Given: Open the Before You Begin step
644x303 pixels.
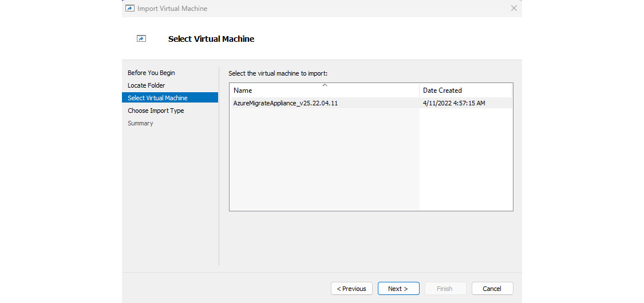Looking at the screenshot, I should (151, 73).
